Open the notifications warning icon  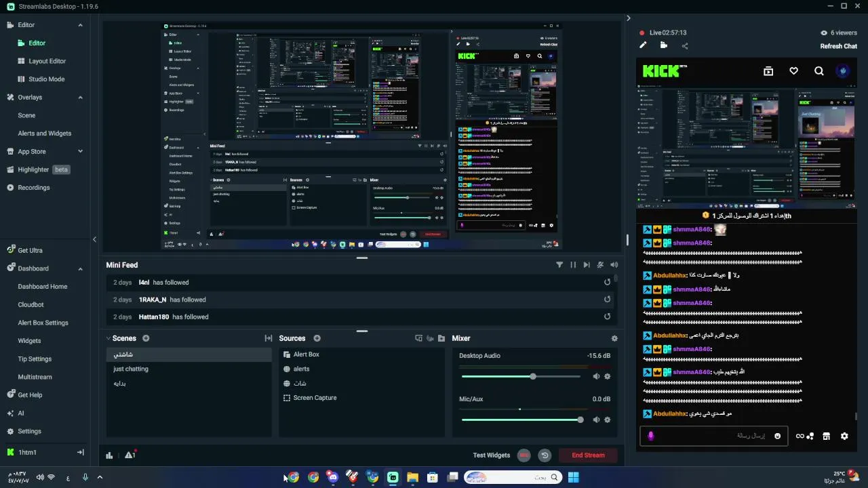point(130,455)
